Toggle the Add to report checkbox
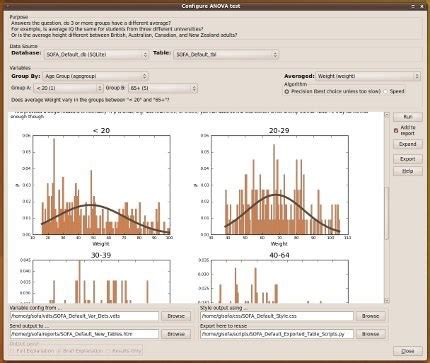This screenshot has height=363, width=430. (x=396, y=131)
